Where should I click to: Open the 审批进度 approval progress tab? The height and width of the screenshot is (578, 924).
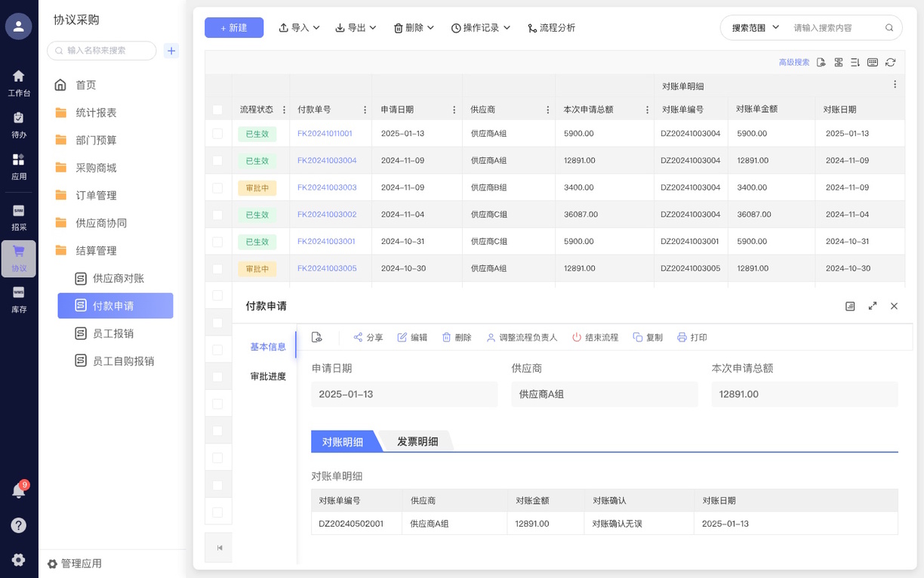pos(268,376)
